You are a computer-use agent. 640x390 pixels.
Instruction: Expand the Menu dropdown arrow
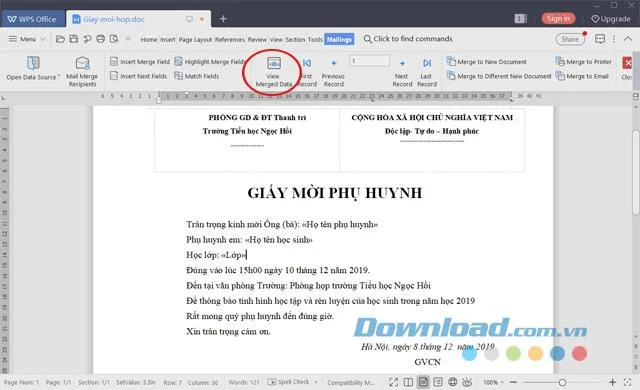point(43,39)
